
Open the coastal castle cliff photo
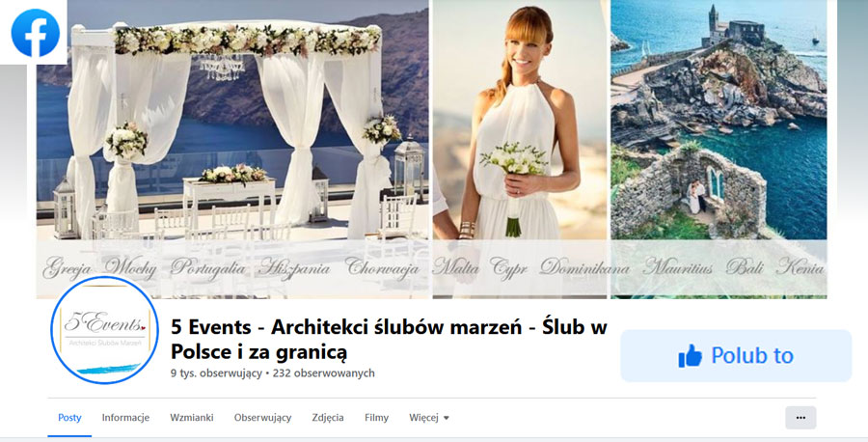pyautogui.click(x=719, y=149)
